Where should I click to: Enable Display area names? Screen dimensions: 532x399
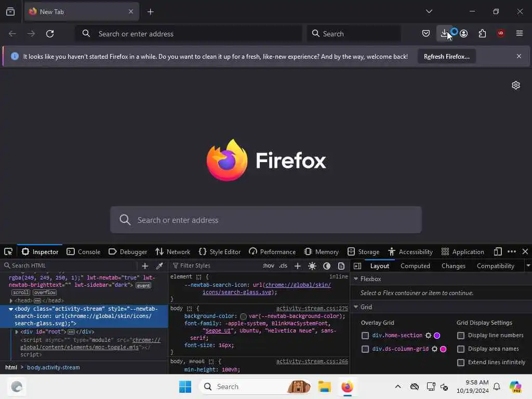coord(461,349)
